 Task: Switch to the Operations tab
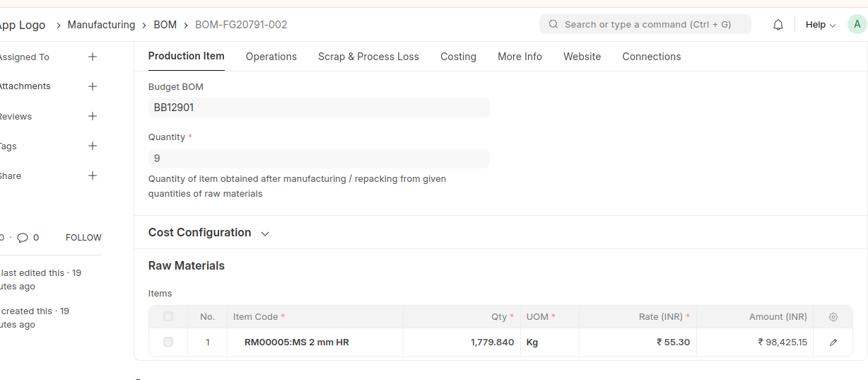pyautogui.click(x=271, y=57)
